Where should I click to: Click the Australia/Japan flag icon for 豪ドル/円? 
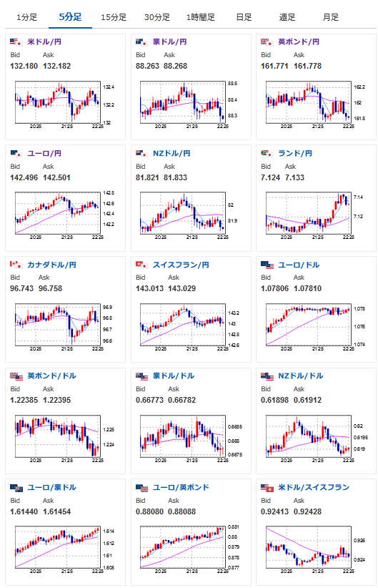pos(141,41)
